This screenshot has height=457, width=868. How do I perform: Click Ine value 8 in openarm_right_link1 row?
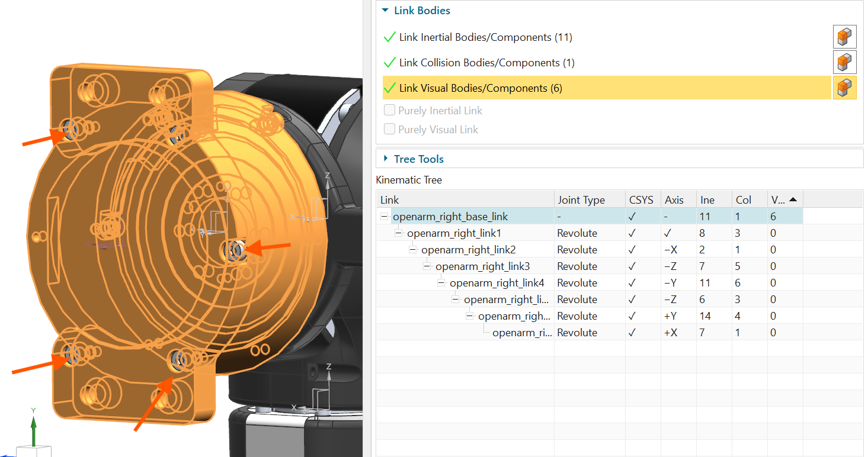click(x=702, y=233)
